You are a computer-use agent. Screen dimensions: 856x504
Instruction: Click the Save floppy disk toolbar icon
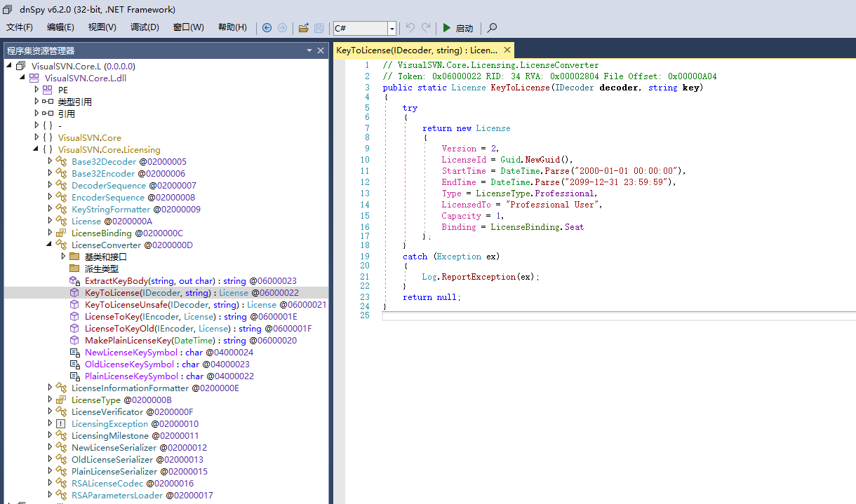(x=319, y=28)
